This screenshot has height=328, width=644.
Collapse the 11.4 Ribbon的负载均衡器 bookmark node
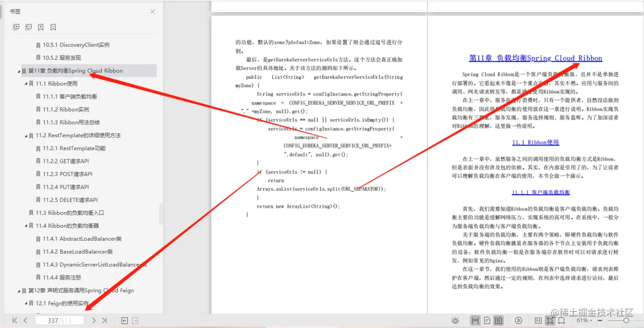click(x=26, y=226)
